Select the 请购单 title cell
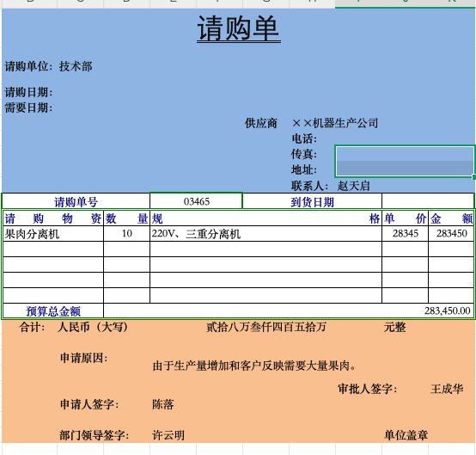This screenshot has width=476, height=455. [238, 29]
